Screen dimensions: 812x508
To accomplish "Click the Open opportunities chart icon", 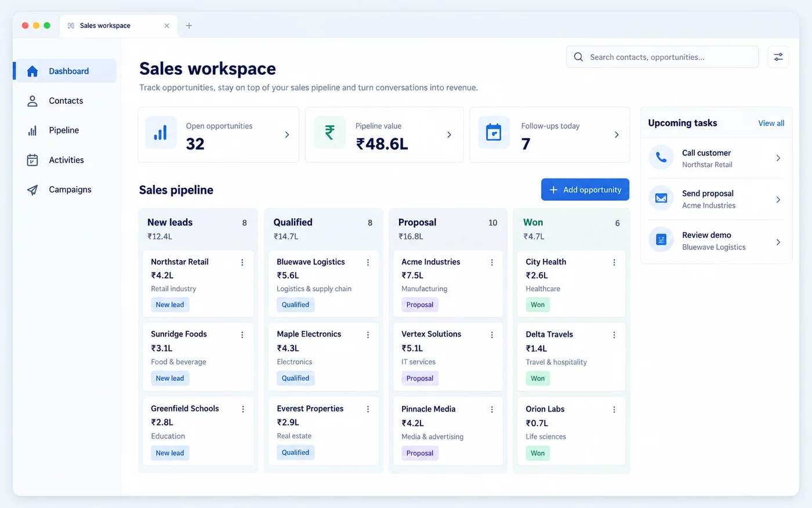I will pos(161,133).
